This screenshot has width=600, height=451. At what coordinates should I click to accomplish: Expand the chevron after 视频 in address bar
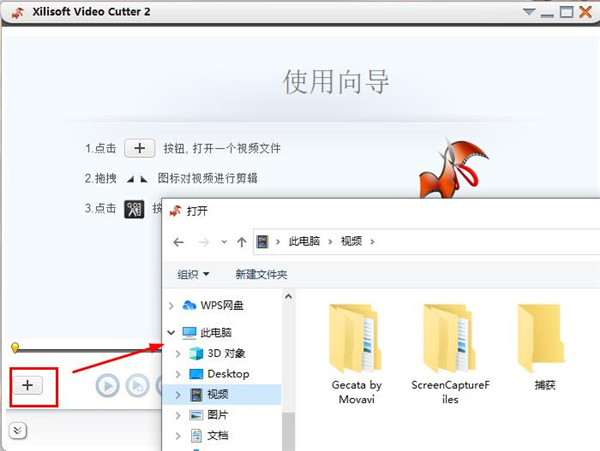372,242
